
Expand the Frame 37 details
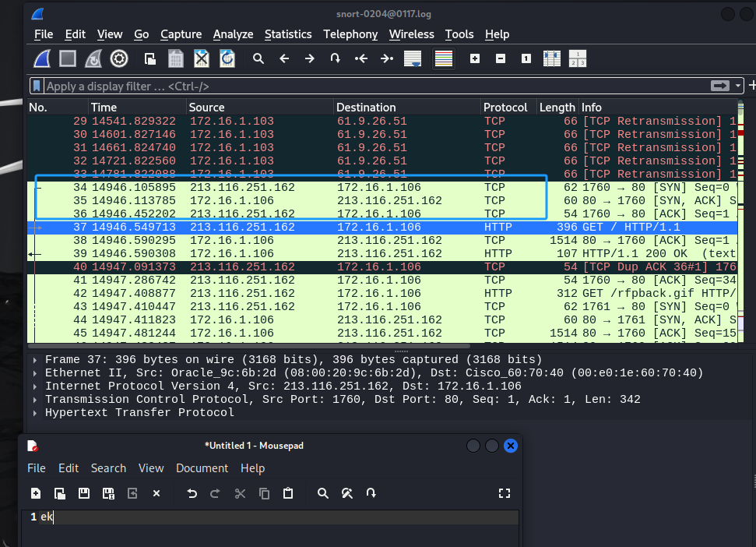coord(35,360)
